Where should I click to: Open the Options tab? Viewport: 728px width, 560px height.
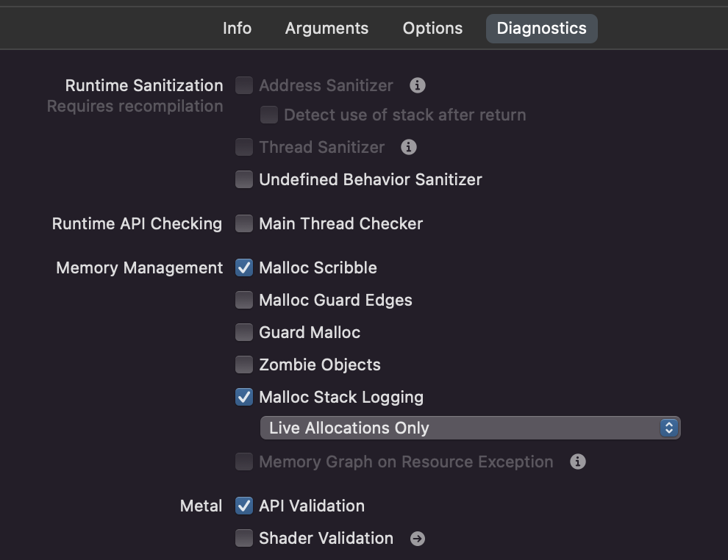click(x=432, y=29)
